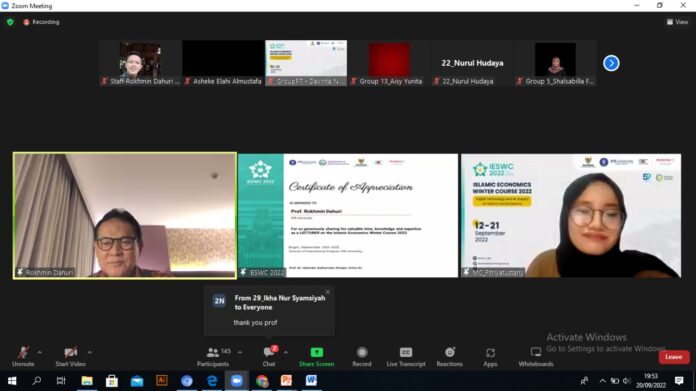Screen dimensions: 696x391
Task: Enable Live Transcript CC icon
Action: pos(406,352)
